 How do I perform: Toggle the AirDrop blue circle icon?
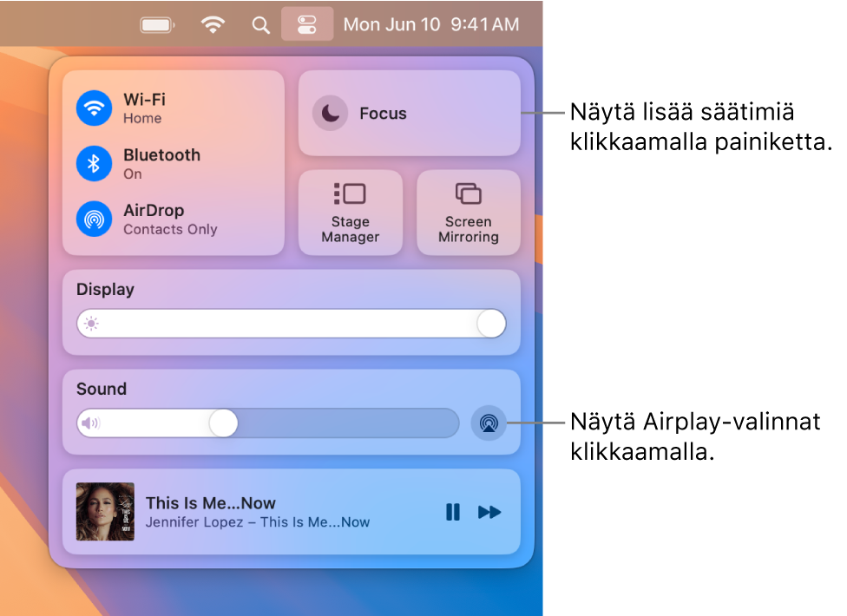tap(94, 219)
